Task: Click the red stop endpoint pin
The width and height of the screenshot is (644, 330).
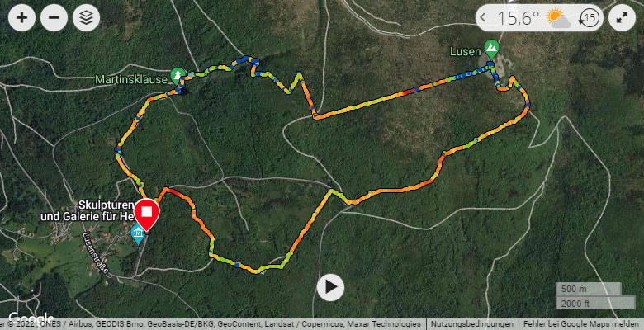Action: tap(147, 214)
